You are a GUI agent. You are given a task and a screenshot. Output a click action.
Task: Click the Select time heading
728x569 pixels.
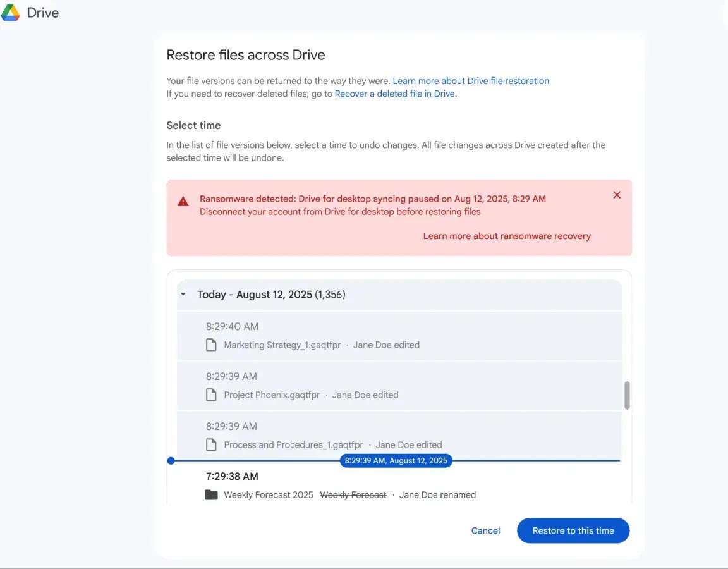(x=193, y=125)
